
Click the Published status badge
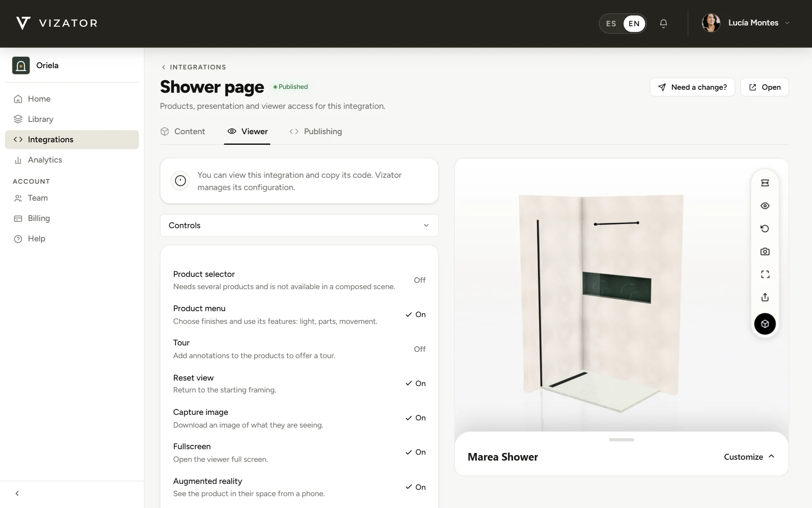click(x=291, y=87)
